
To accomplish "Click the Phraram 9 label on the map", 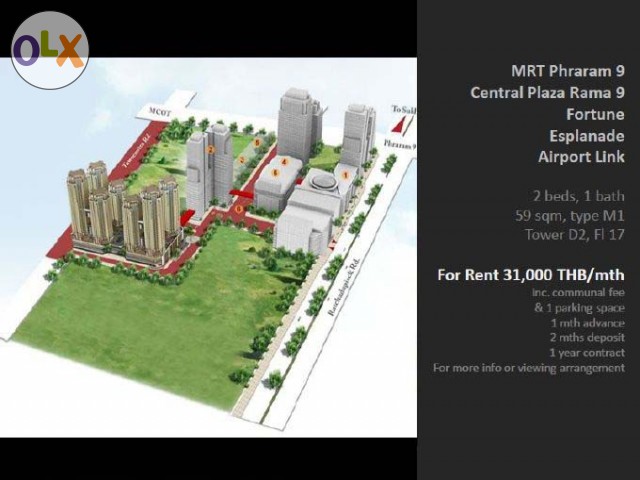I will tap(399, 145).
